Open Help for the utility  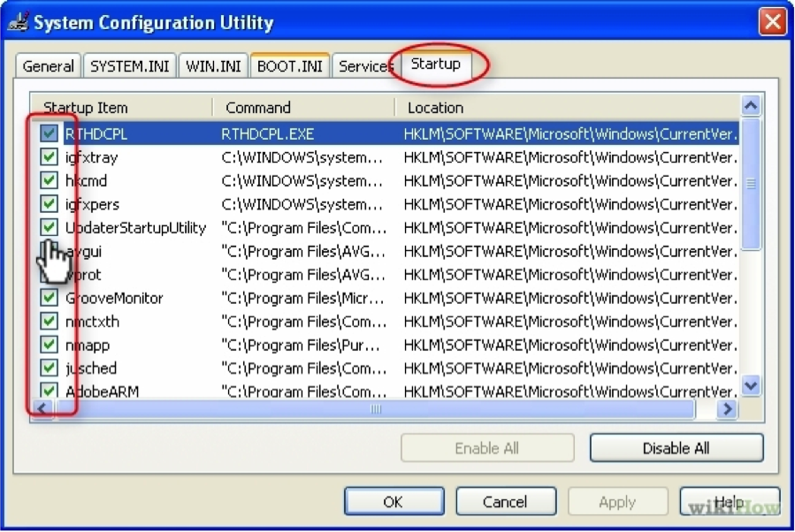tap(730, 502)
